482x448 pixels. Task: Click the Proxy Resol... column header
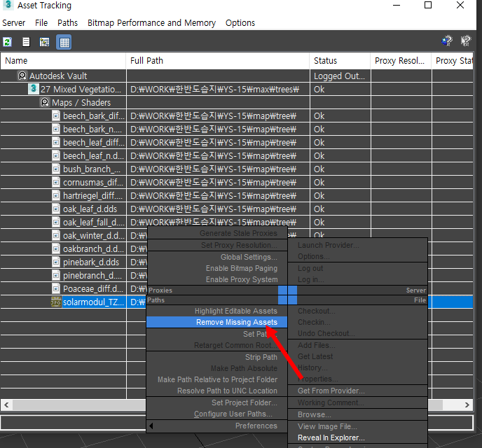[401, 60]
